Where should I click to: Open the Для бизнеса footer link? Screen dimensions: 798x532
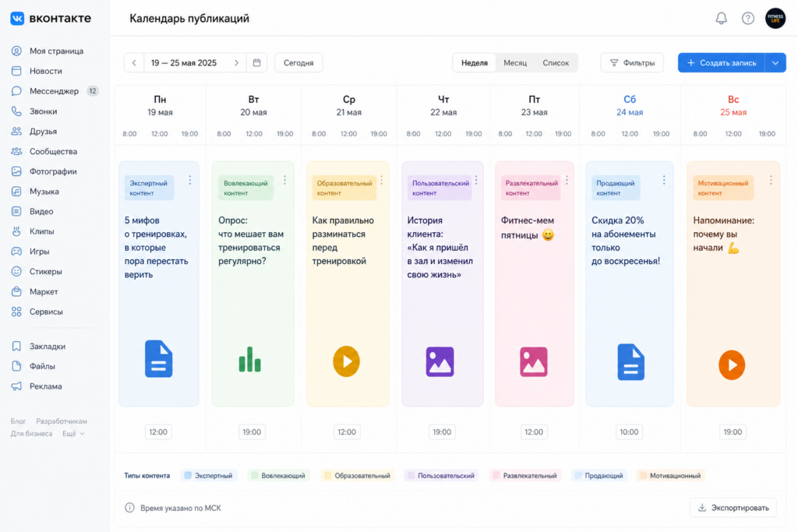click(x=31, y=434)
